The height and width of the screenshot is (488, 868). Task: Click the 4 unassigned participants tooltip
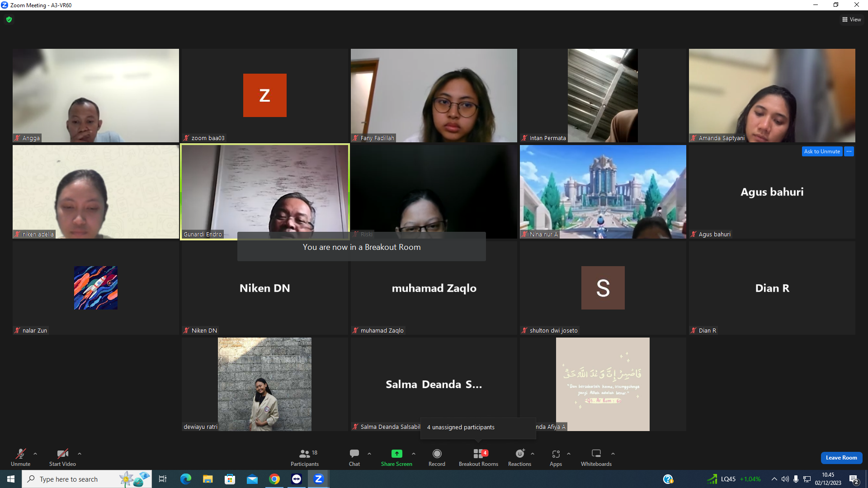click(x=478, y=427)
